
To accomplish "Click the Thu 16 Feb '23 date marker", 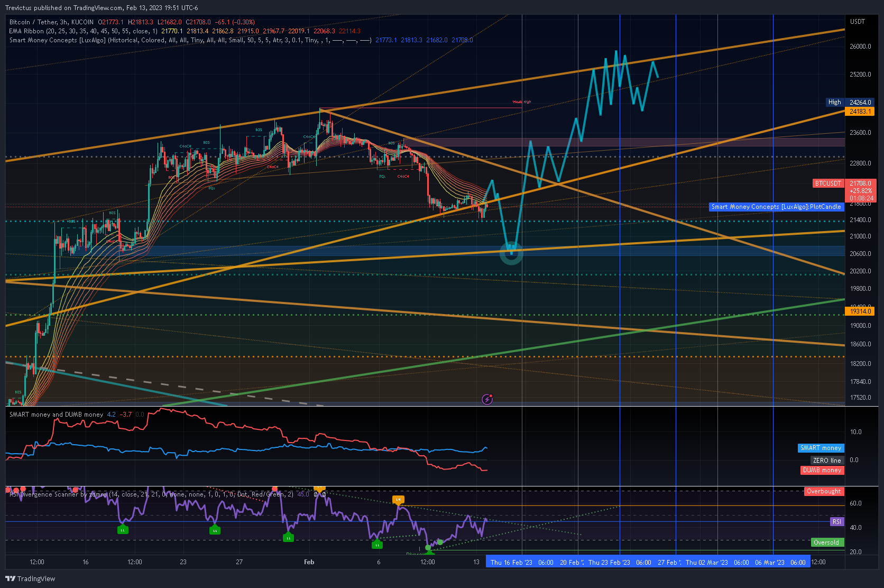I will pyautogui.click(x=511, y=562).
